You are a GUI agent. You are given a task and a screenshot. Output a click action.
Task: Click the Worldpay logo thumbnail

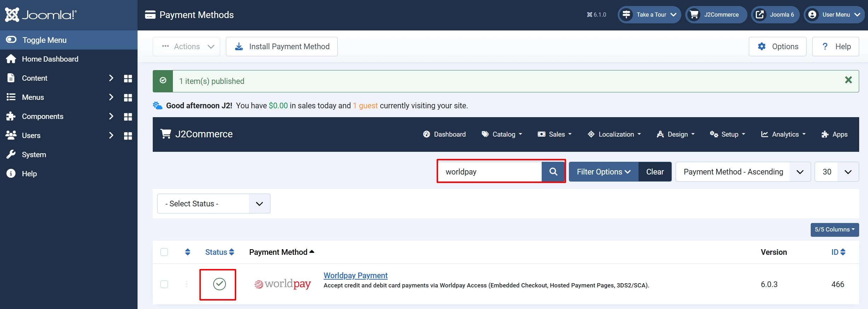pyautogui.click(x=282, y=284)
